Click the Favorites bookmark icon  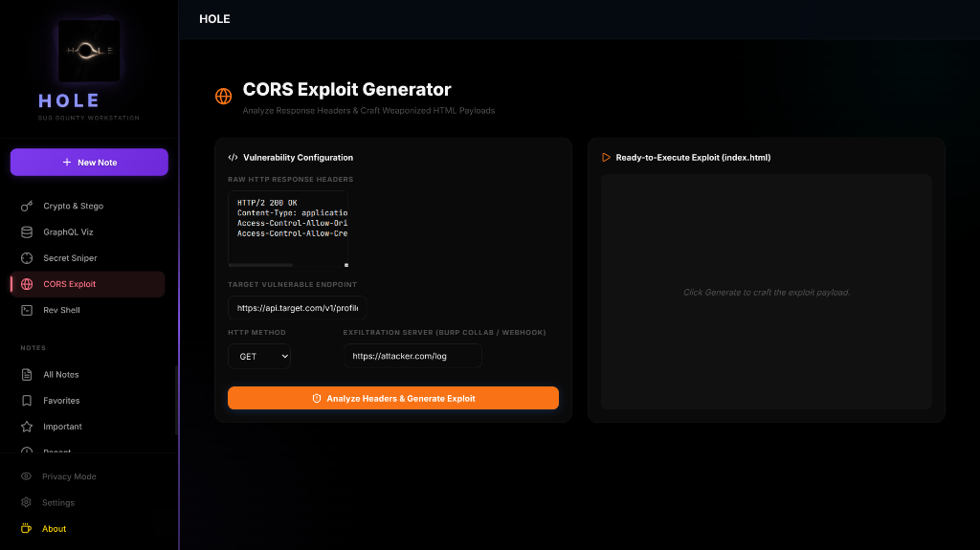27,401
